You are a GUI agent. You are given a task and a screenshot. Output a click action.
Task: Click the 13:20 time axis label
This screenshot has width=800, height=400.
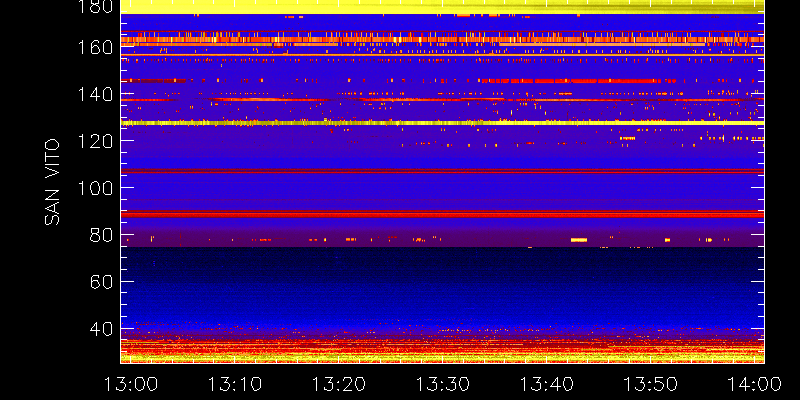click(x=339, y=384)
